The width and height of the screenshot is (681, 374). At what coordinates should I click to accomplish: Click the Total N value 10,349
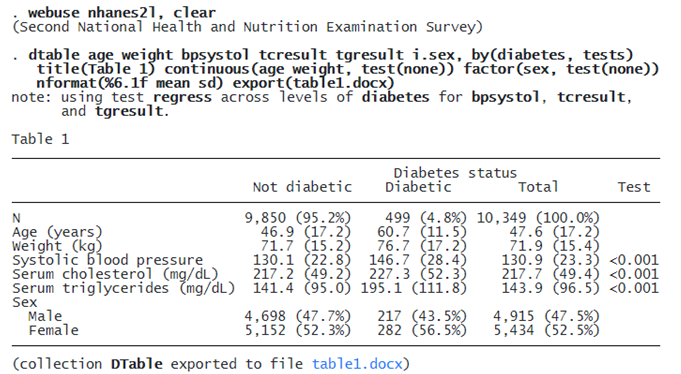pos(502,218)
